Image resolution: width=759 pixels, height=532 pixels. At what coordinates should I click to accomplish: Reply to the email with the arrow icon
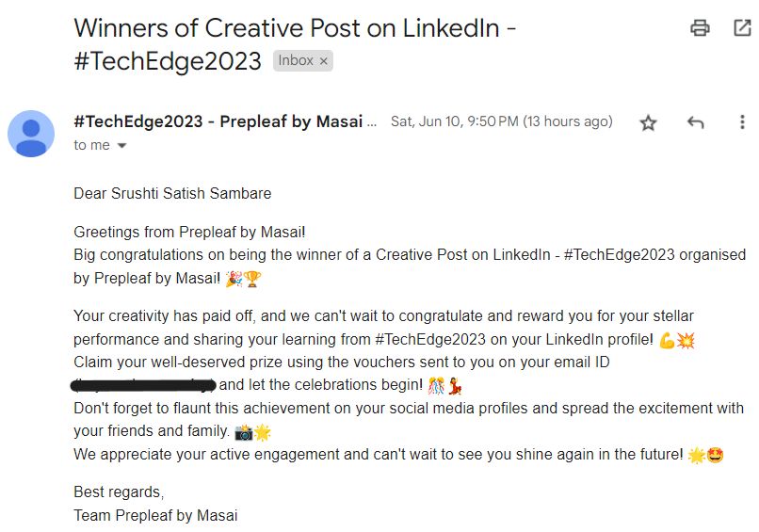pyautogui.click(x=696, y=122)
